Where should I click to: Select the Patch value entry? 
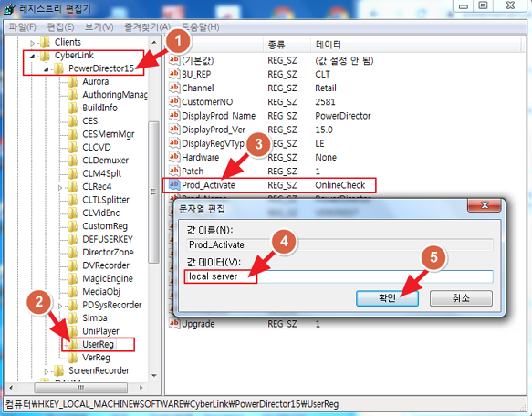point(193,171)
